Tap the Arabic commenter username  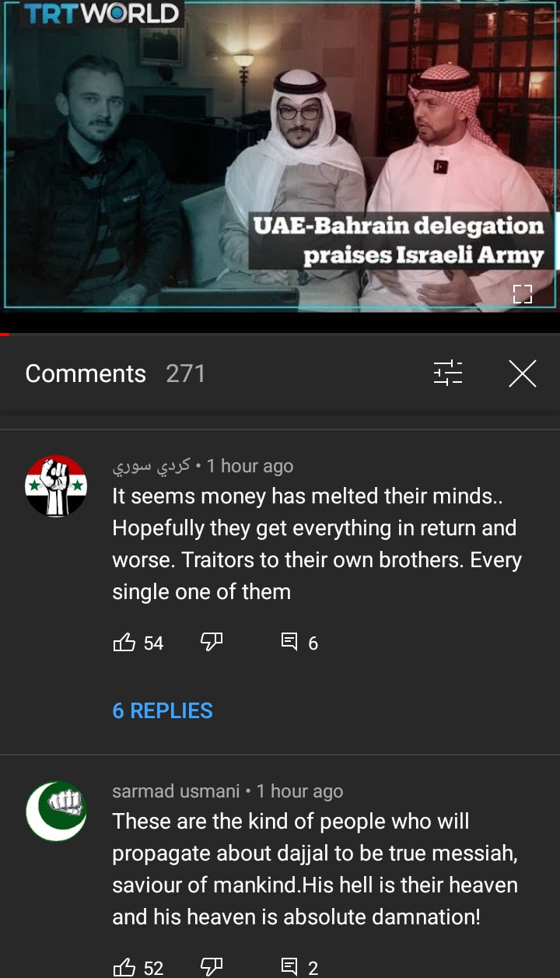coord(152,466)
